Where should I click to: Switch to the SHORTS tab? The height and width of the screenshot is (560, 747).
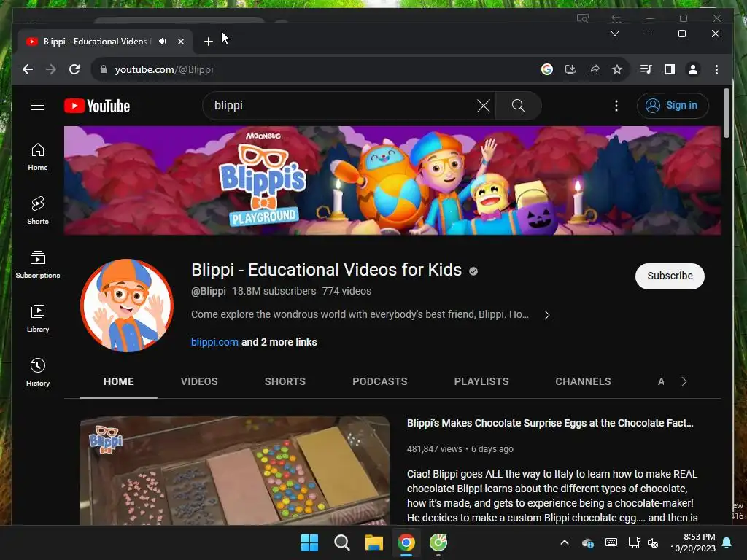pyautogui.click(x=285, y=381)
